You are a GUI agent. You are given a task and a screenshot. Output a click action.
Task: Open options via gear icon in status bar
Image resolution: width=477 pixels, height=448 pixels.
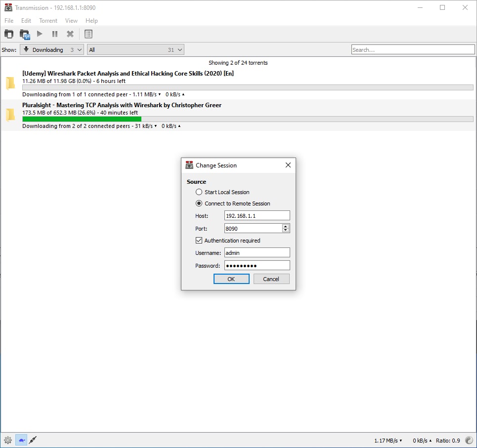pyautogui.click(x=8, y=440)
